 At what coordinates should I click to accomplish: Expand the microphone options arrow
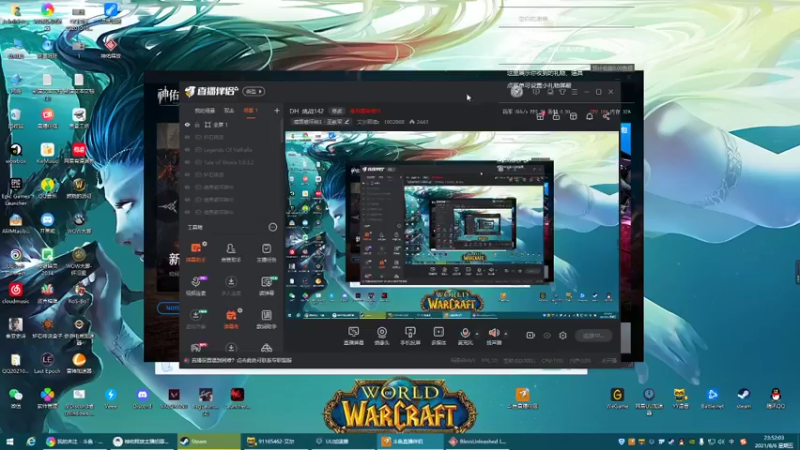(x=477, y=334)
